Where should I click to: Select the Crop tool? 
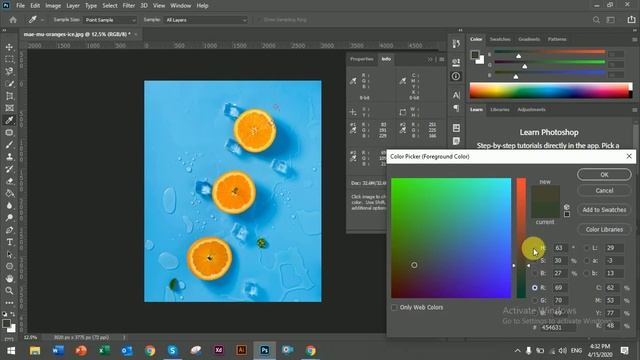pos(9,96)
